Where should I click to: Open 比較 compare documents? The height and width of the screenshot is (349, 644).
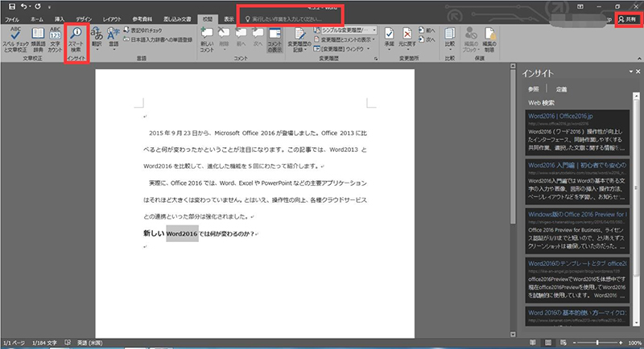tap(450, 39)
